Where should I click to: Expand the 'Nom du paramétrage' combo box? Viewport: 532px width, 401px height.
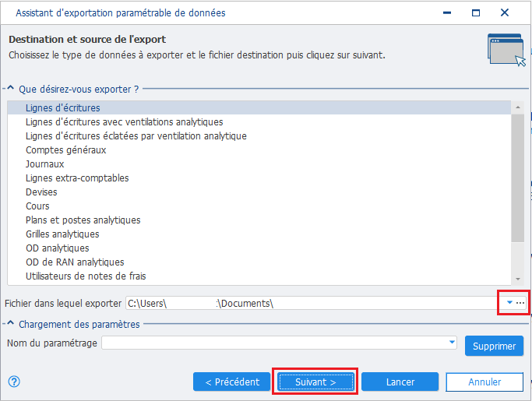click(x=452, y=343)
